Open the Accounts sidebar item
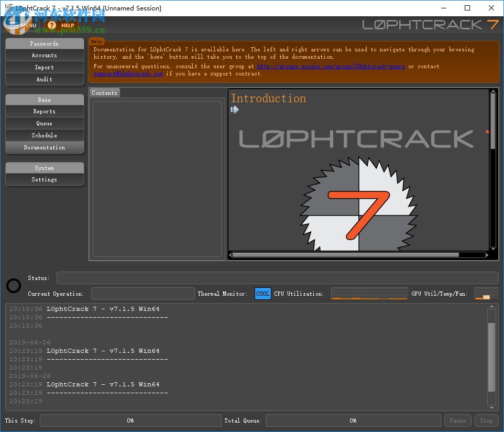 [x=45, y=55]
